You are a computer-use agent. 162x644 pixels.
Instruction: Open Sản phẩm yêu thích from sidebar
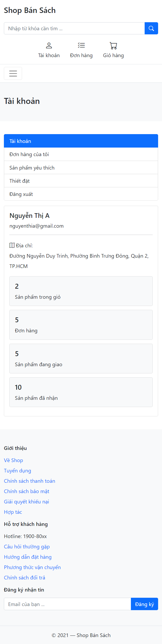32,167
